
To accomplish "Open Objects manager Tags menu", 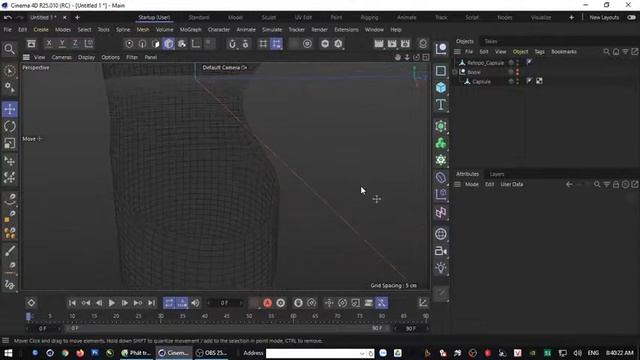I will 539,51.
